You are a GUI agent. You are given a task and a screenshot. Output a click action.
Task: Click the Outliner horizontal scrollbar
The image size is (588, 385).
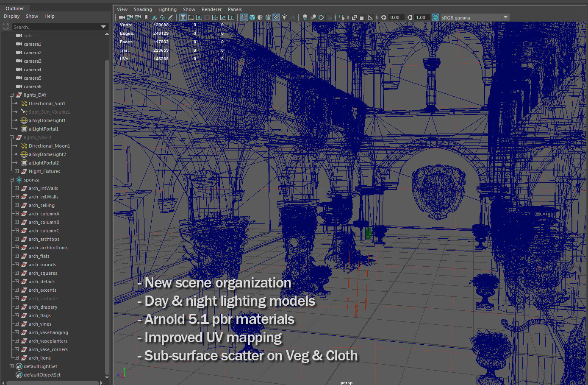click(53, 383)
